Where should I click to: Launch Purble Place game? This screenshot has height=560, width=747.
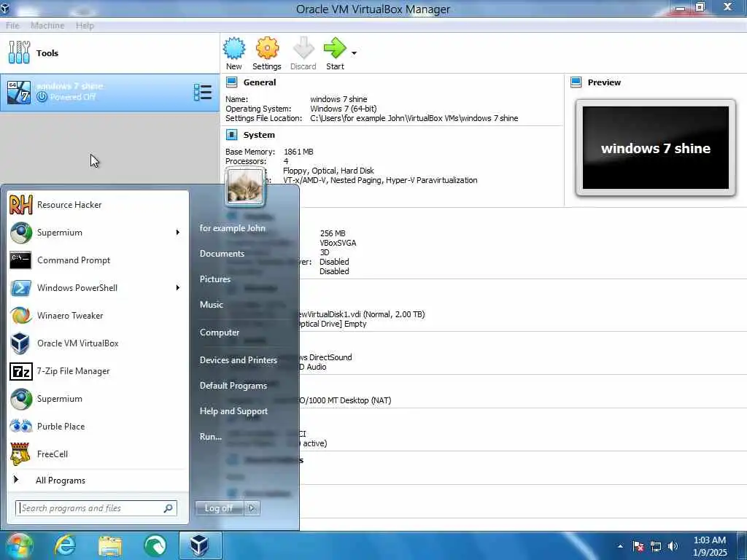pyautogui.click(x=98, y=426)
